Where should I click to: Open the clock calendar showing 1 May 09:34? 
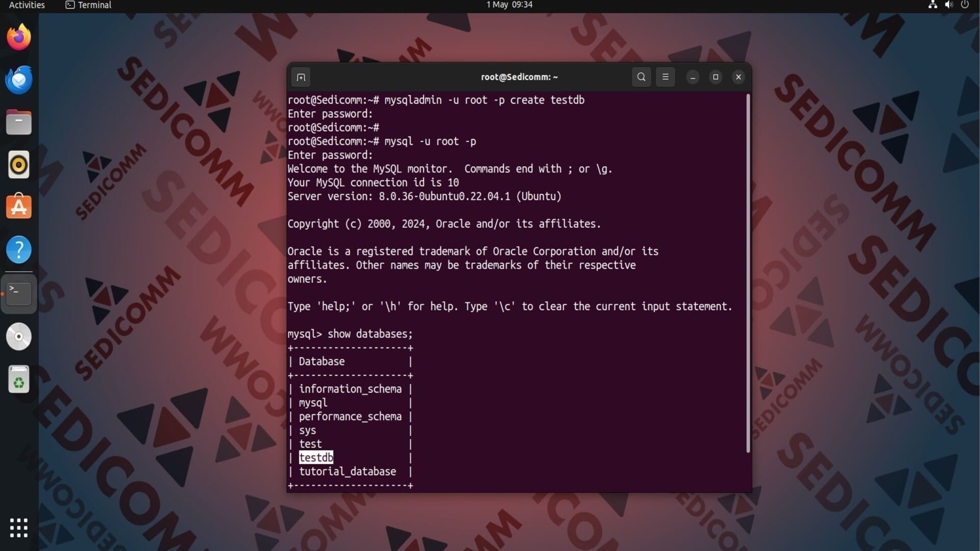pyautogui.click(x=509, y=5)
